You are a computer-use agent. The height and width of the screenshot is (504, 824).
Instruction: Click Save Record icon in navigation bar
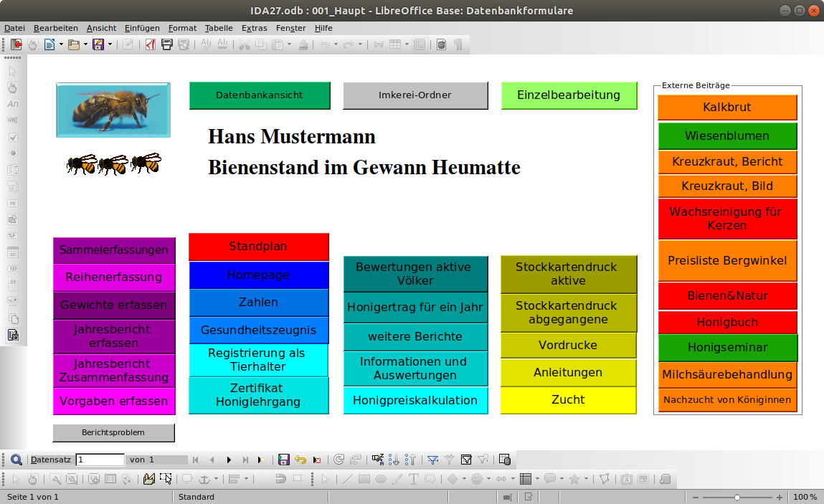point(284,460)
